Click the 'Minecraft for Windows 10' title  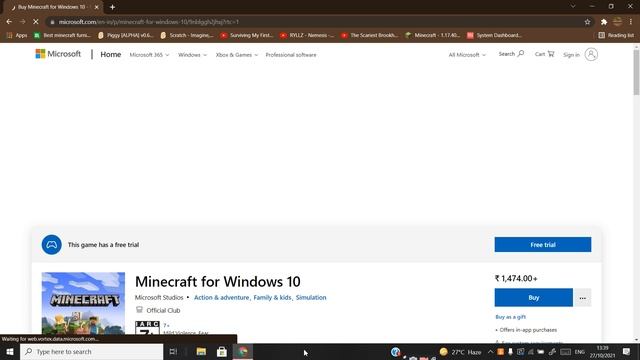218,282
